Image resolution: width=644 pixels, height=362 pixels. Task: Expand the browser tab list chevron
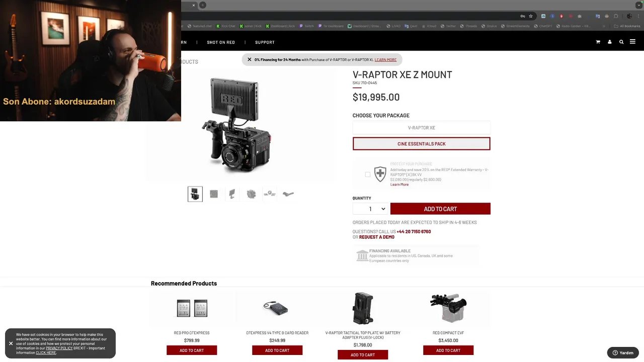(639, 5)
